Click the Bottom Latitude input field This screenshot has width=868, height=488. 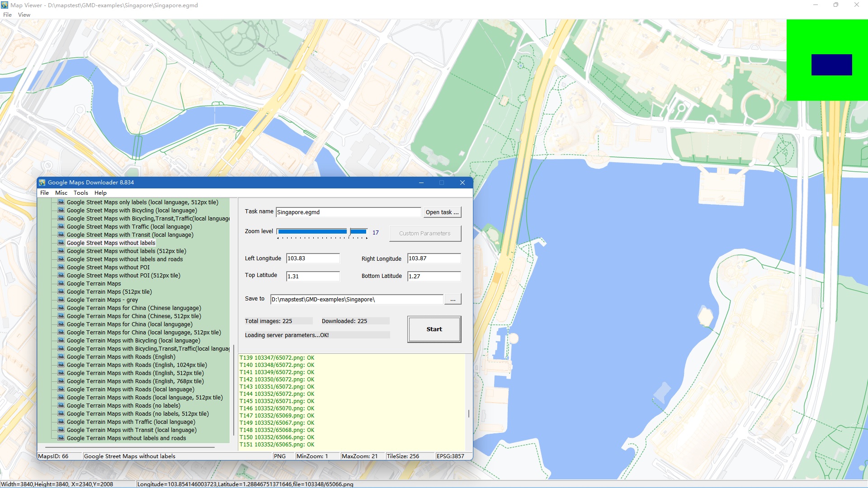[x=434, y=277]
